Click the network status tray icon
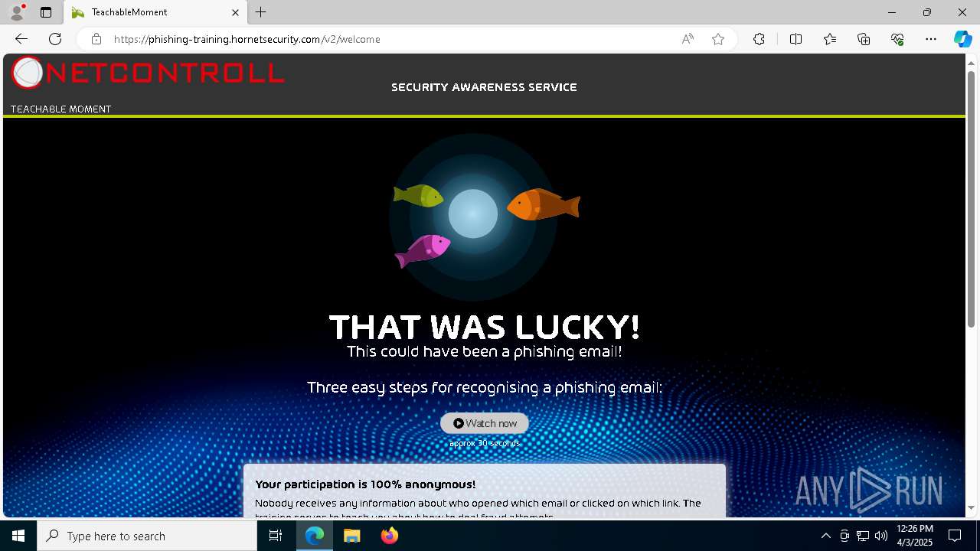This screenshot has width=980, height=551. pyautogui.click(x=863, y=536)
